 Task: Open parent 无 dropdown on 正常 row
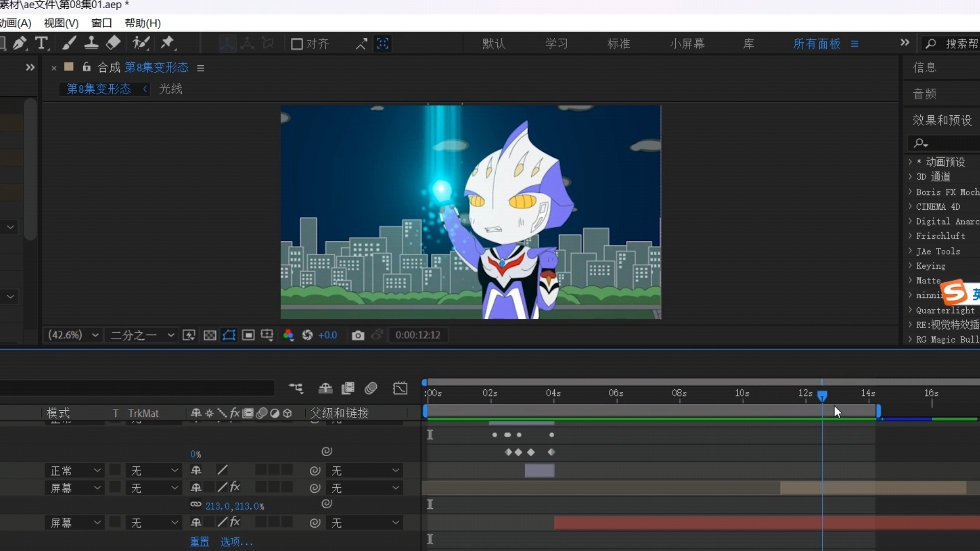pyautogui.click(x=364, y=470)
